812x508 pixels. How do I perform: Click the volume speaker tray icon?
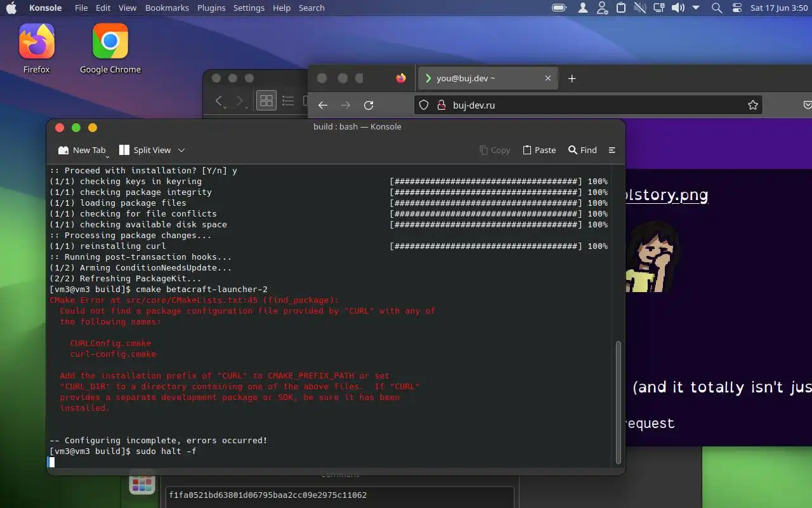pos(678,8)
